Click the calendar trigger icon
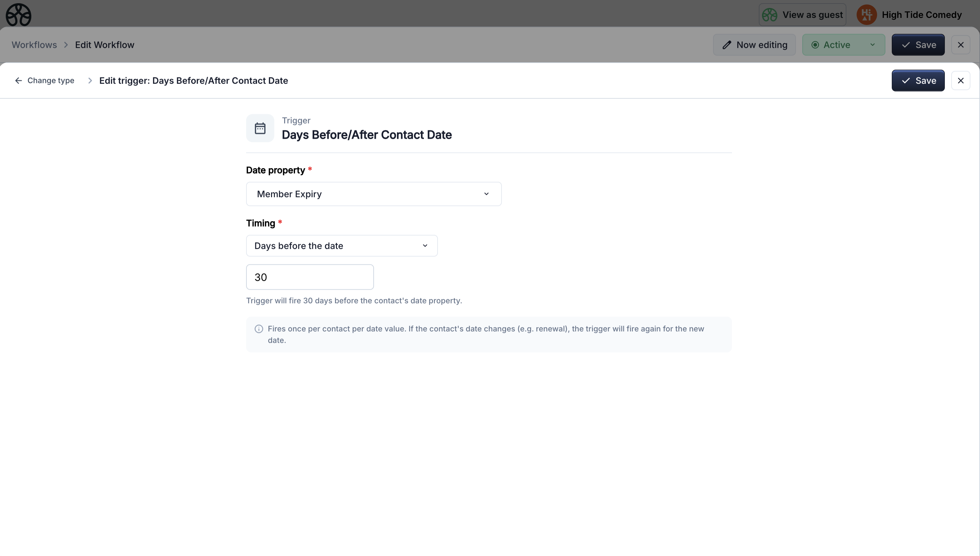Image resolution: width=980 pixels, height=556 pixels. [x=260, y=128]
